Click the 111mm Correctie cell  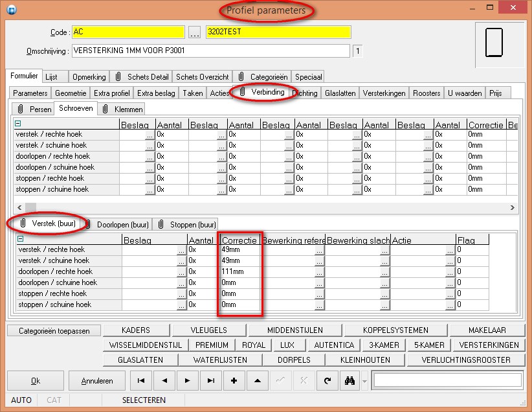tap(240, 271)
